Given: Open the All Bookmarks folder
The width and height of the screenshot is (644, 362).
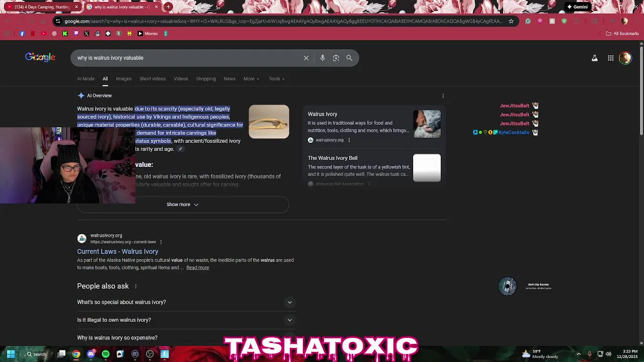Looking at the screenshot, I should pyautogui.click(x=622, y=34).
